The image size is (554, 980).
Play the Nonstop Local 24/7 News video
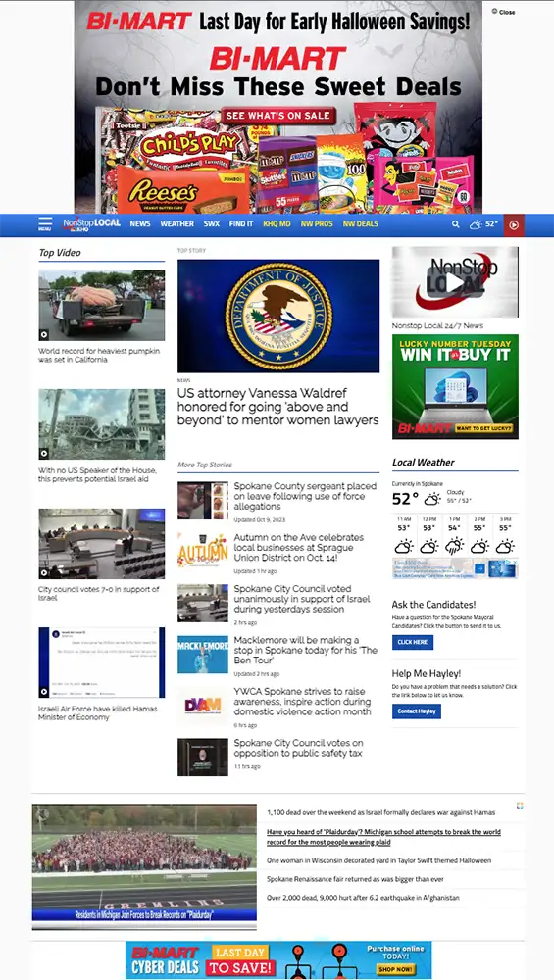pyautogui.click(x=455, y=282)
